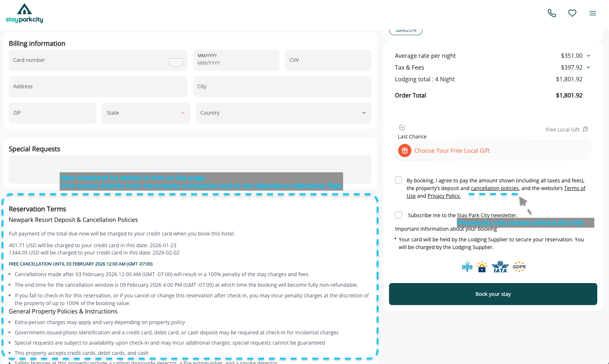
Task: Click the City field
Action: (x=282, y=86)
